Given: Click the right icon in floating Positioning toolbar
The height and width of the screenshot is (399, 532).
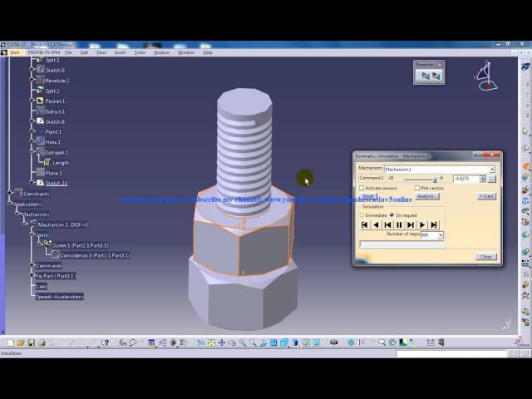Looking at the screenshot, I should 436,76.
